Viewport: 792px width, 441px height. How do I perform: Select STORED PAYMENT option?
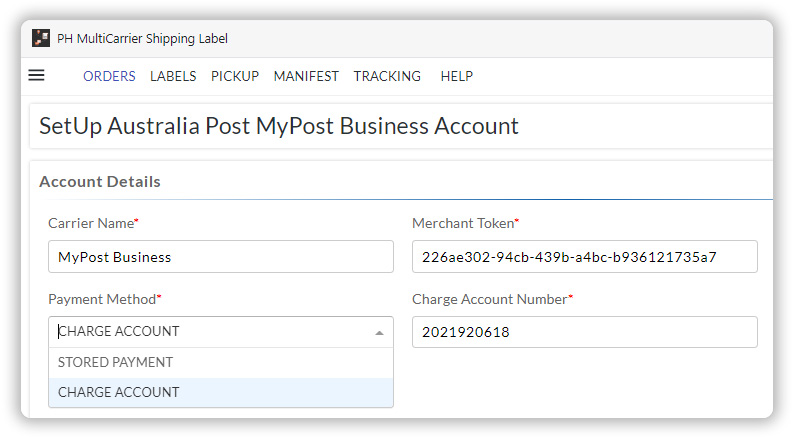point(221,362)
